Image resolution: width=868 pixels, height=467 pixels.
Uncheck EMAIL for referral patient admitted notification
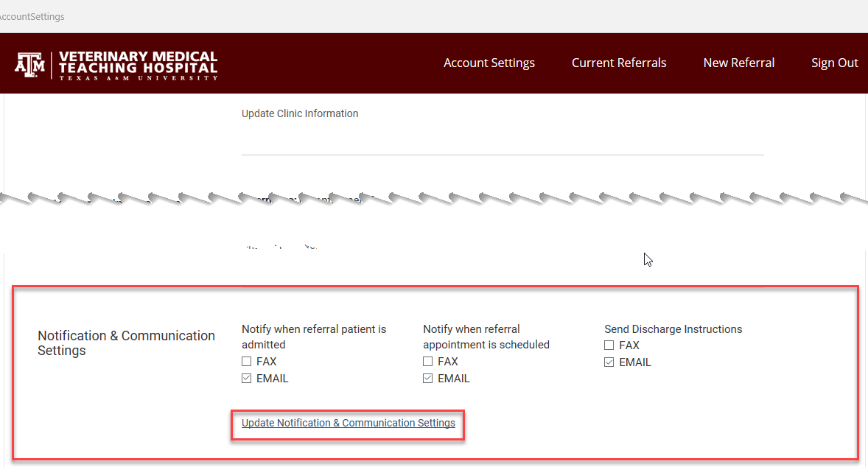point(246,379)
